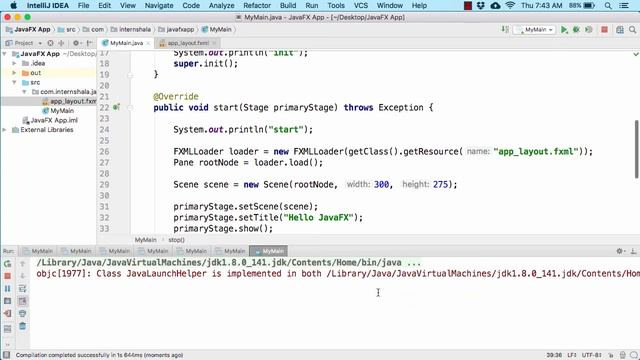Click stop() in editor breadcrumb
This screenshot has height=360, width=640.
pyautogui.click(x=176, y=240)
